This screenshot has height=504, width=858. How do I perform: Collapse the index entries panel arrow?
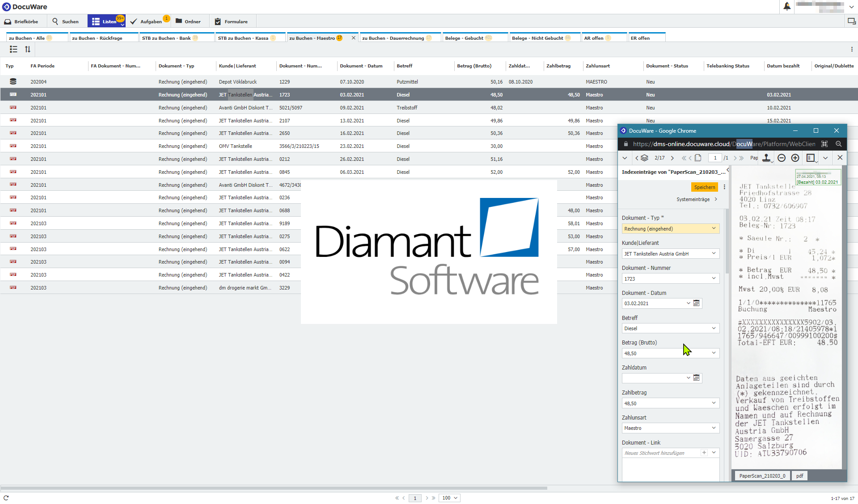(x=728, y=170)
